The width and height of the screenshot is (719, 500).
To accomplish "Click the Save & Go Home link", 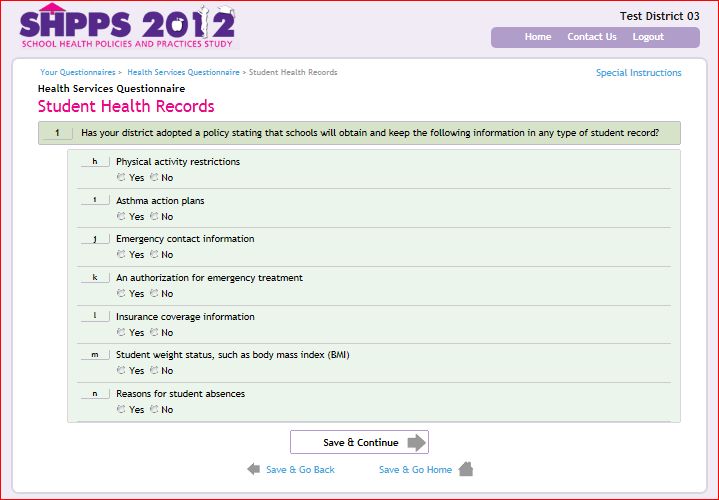I will (415, 470).
